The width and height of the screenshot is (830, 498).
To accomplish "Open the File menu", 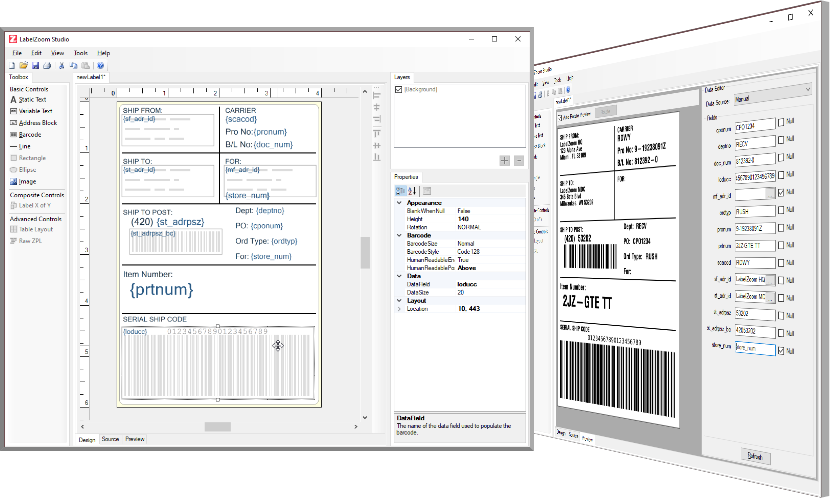I will tap(17, 53).
